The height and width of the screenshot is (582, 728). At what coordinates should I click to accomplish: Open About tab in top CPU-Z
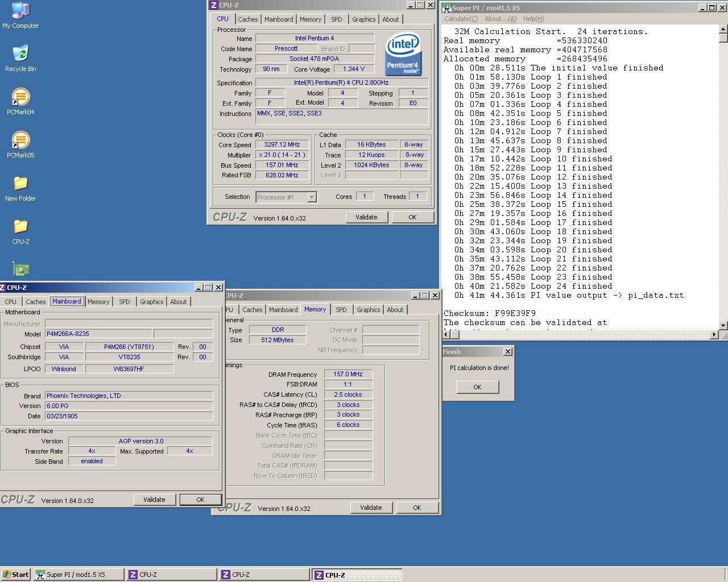391,19
